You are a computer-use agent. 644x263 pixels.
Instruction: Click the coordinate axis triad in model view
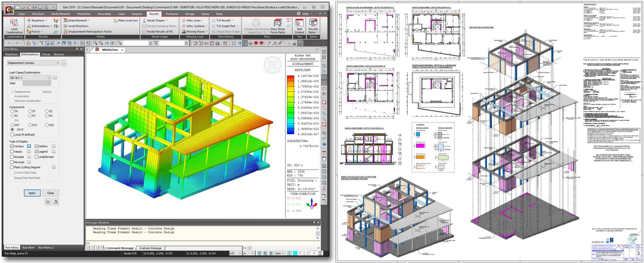tap(312, 203)
